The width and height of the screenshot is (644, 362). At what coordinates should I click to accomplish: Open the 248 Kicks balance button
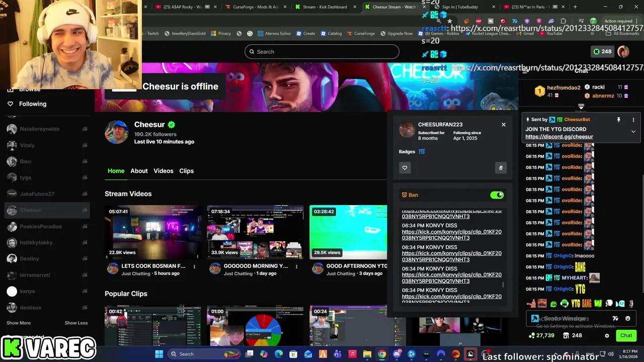(x=602, y=51)
